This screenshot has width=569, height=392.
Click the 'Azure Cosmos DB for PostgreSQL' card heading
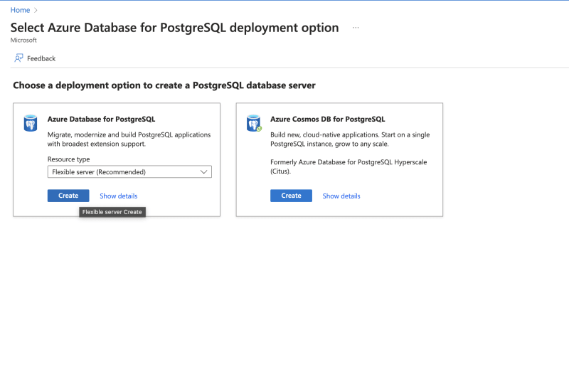328,119
